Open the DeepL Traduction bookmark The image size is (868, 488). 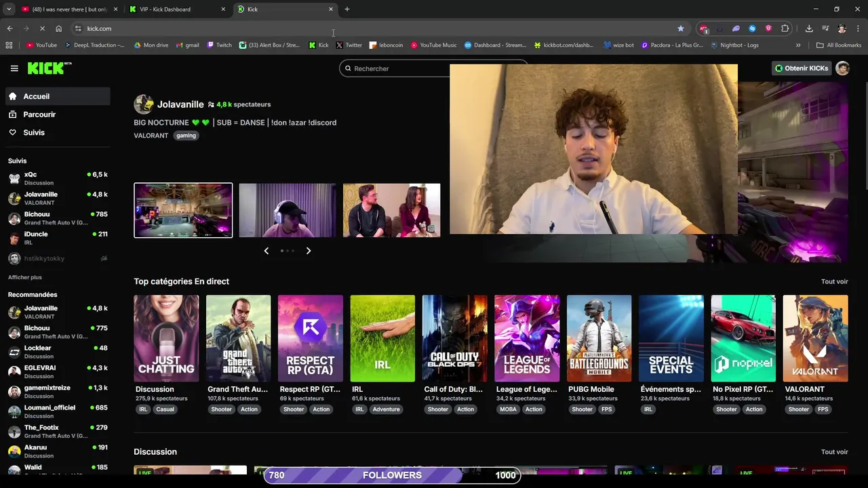[x=95, y=45]
